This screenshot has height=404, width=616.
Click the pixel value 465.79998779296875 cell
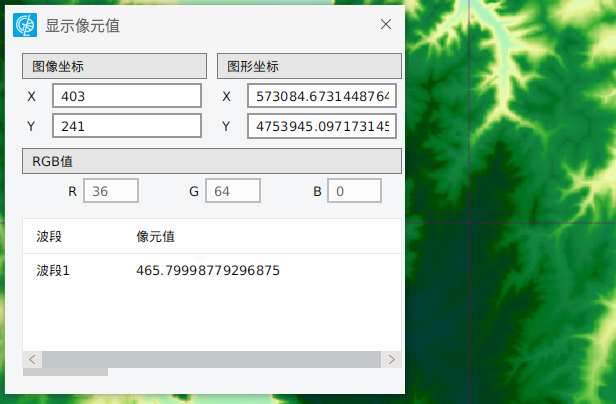click(208, 271)
